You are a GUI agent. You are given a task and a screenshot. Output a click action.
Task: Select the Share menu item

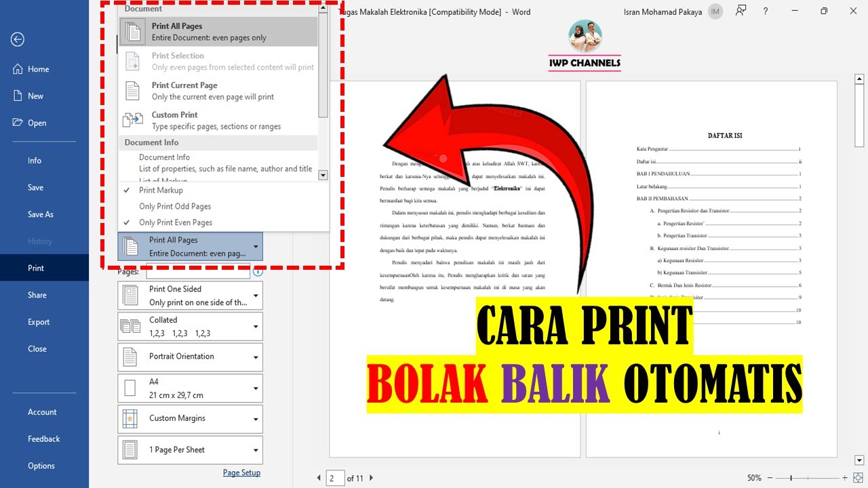pos(38,295)
